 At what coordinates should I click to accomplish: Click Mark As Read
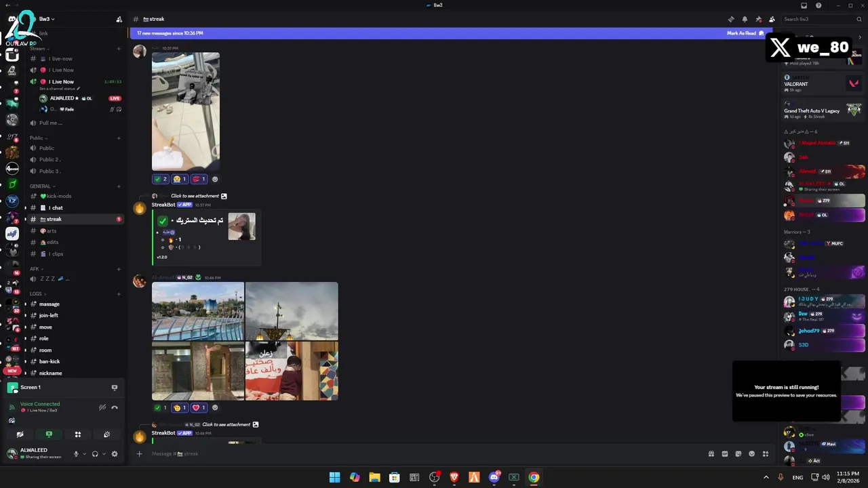(745, 33)
